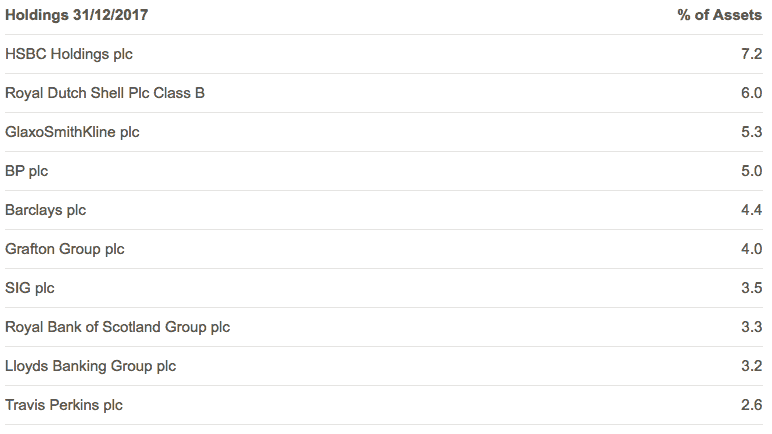Screen dimensions: 772x434
Task: Click the BP plc row name
Action: [27, 171]
